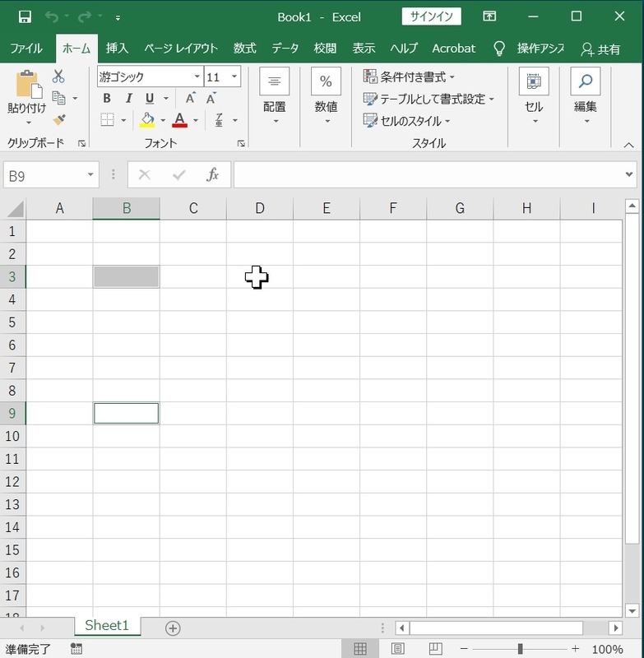
Task: Expand the font color palette arrow
Action: coord(196,120)
